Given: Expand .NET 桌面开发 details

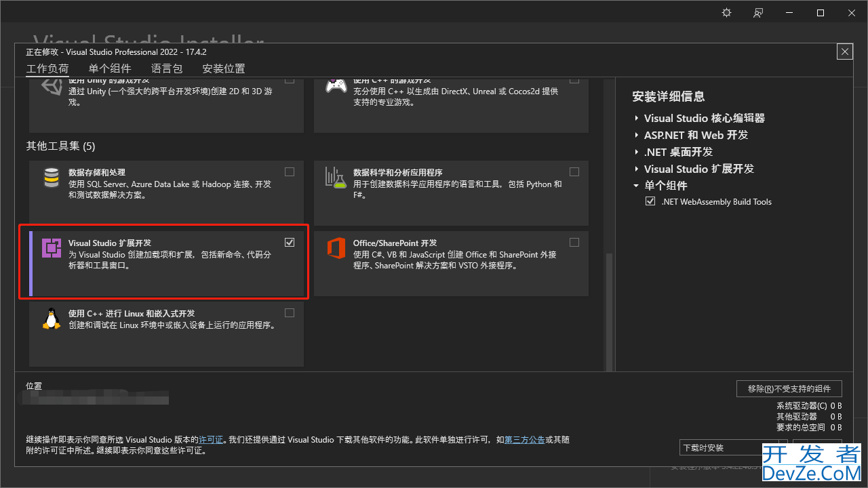Looking at the screenshot, I should 637,152.
